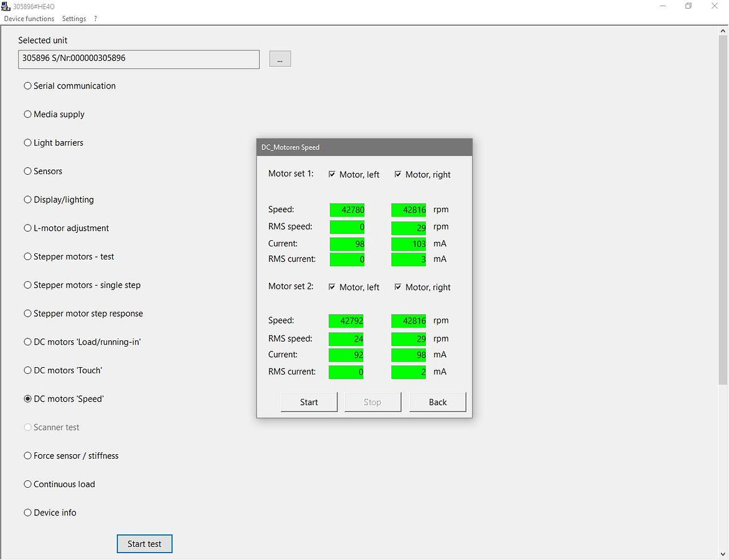Click the Start test button
The width and height of the screenshot is (729, 560).
144,544
